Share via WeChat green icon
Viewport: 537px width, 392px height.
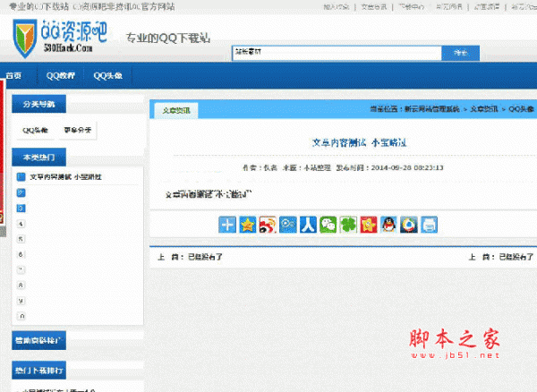pos(328,225)
